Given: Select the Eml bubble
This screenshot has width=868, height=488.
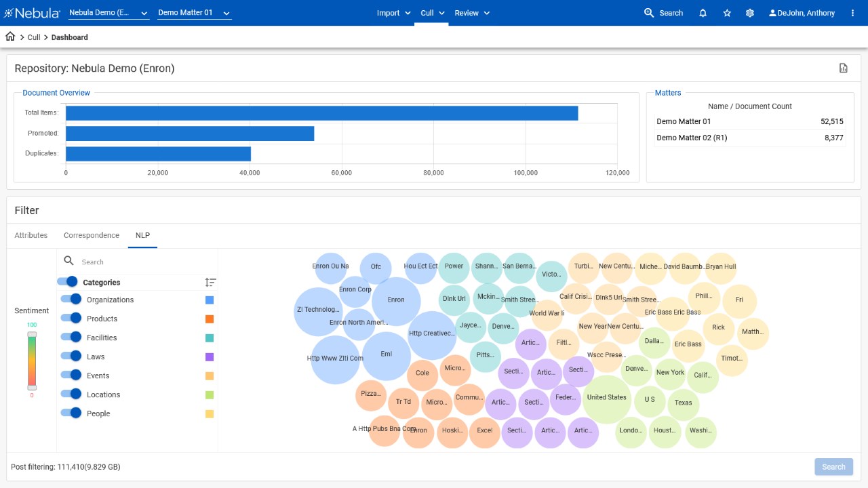Looking at the screenshot, I should pyautogui.click(x=387, y=354).
